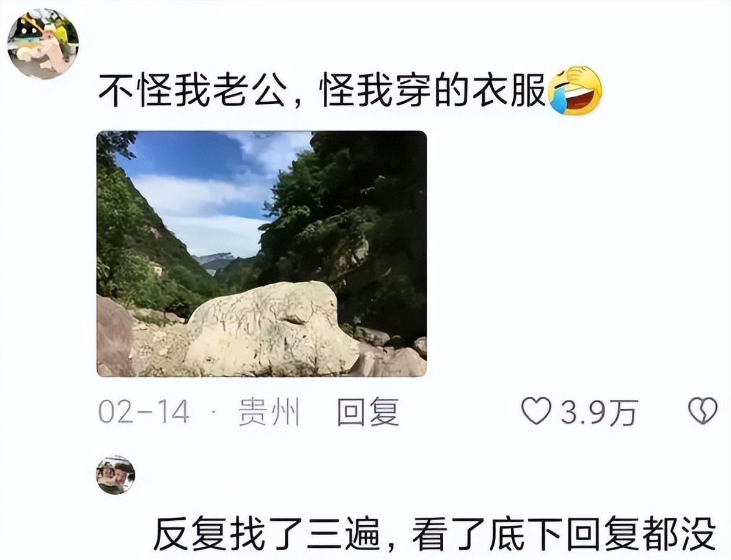Tap the laughing-crying emoji in the comment
The image size is (731, 560).
575,90
